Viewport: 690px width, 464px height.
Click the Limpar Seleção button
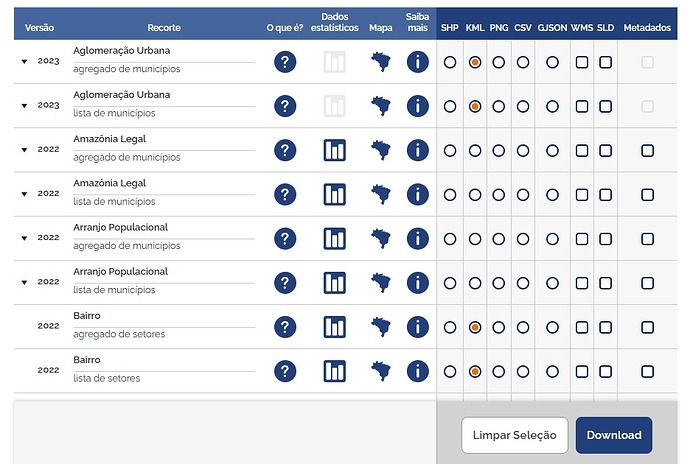click(514, 435)
